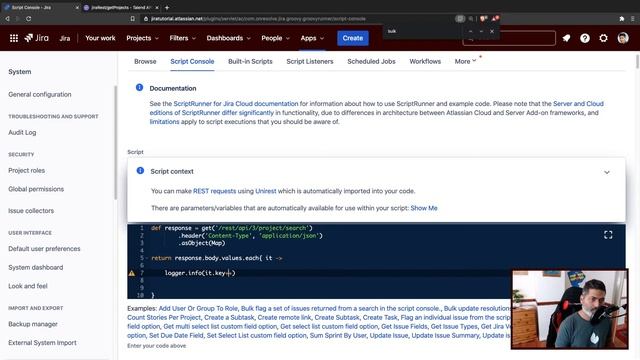Open the Unirest link
The width and height of the screenshot is (640, 360).
pyautogui.click(x=266, y=191)
